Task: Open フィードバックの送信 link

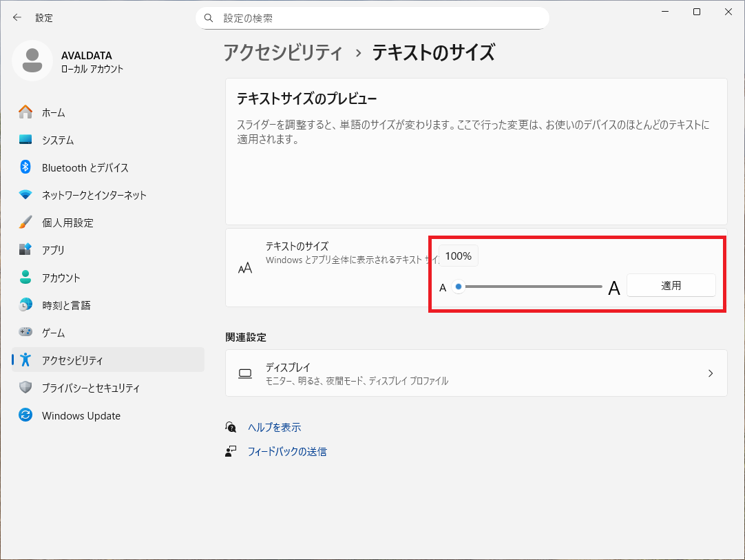Action: 287,452
